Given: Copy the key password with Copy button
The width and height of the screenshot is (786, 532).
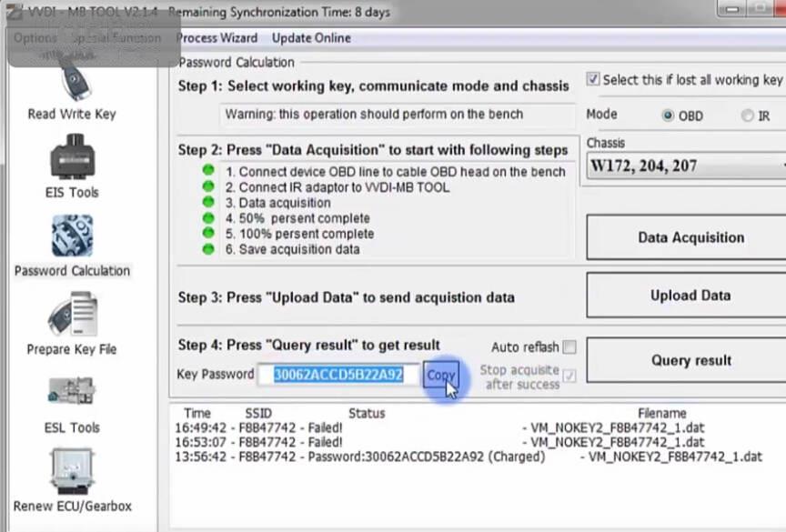Looking at the screenshot, I should pos(440,375).
